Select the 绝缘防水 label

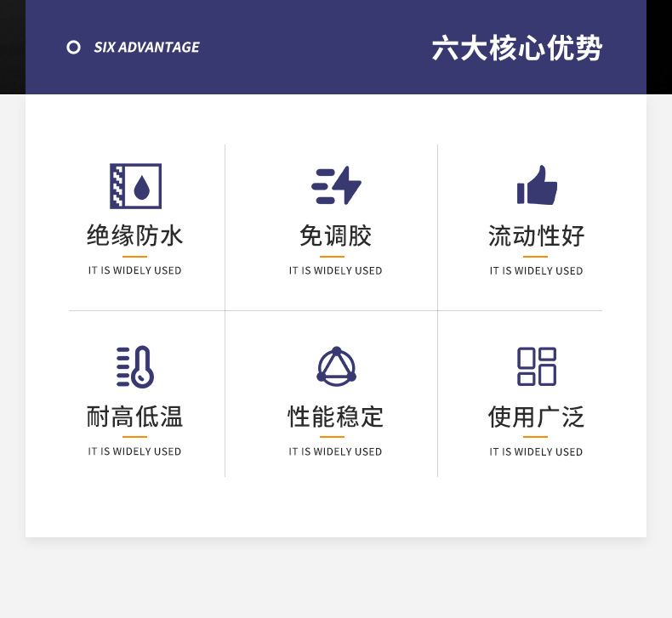point(135,235)
